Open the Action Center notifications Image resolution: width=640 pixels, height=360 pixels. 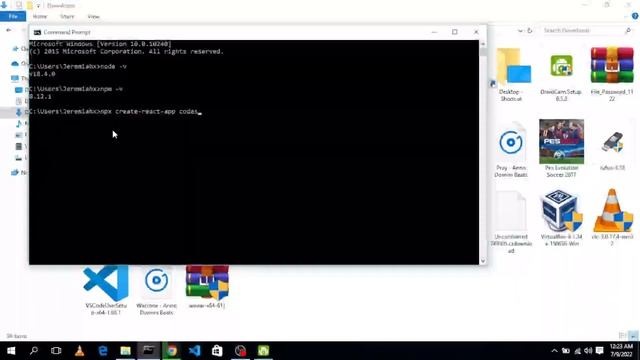pyautogui.click(x=600, y=351)
